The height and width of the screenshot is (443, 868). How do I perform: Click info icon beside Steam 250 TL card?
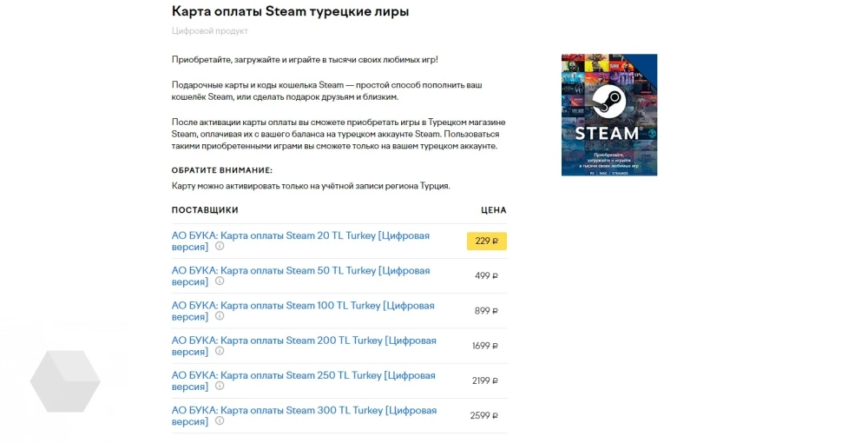pos(220,386)
